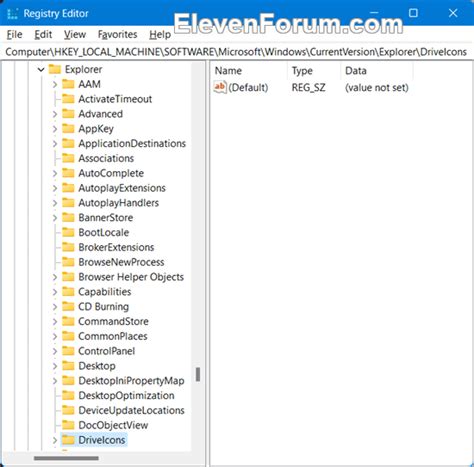Click the (Default) string value icon
This screenshot has height=467, width=474.
pos(220,87)
